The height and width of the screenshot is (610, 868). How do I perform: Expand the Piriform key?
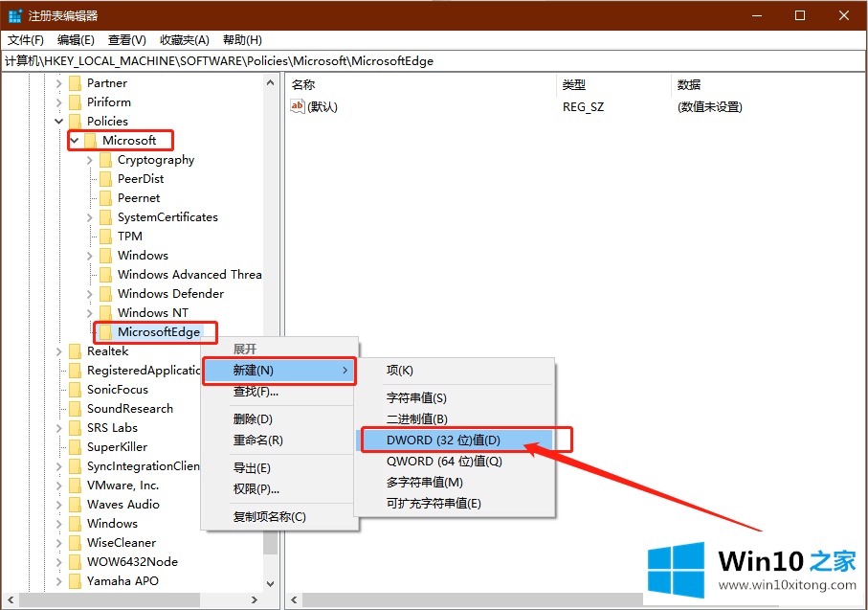(59, 102)
